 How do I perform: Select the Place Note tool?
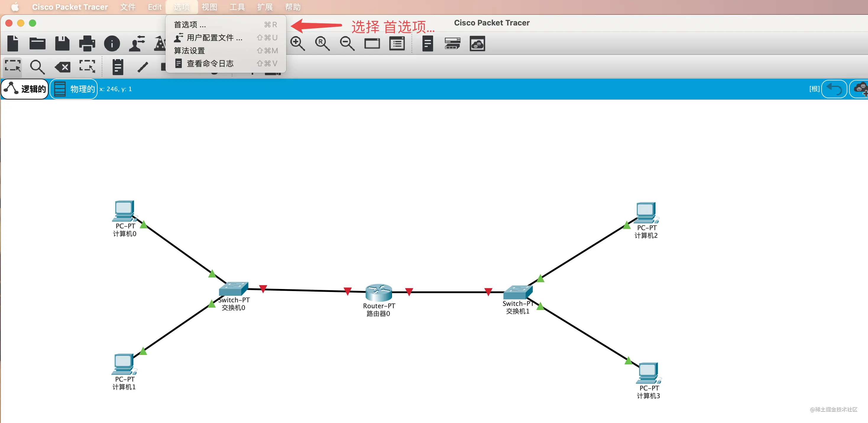(x=118, y=67)
